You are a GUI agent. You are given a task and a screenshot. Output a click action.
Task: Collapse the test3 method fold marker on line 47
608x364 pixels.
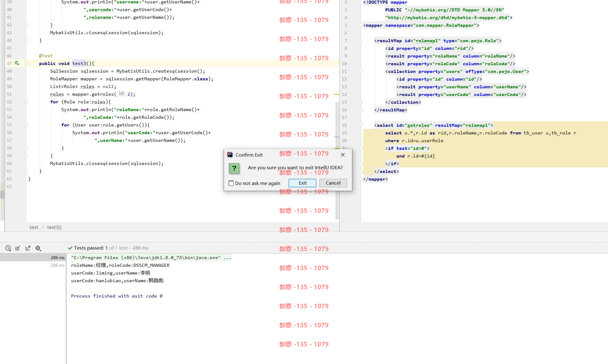tap(26, 63)
